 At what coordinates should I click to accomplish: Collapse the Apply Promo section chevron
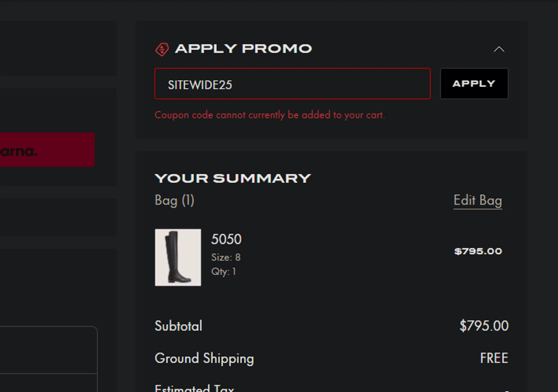(x=499, y=49)
